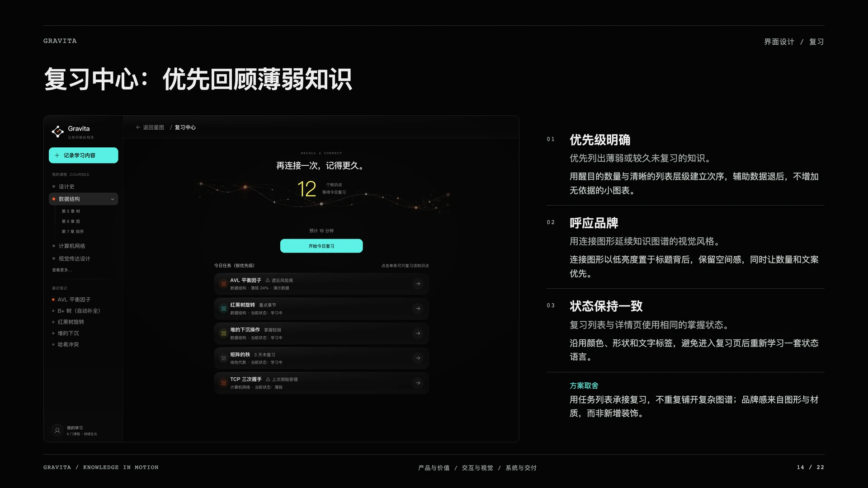The image size is (868, 488).
Task: Open arrow on 矩阵的秩 task row
Action: tap(418, 358)
